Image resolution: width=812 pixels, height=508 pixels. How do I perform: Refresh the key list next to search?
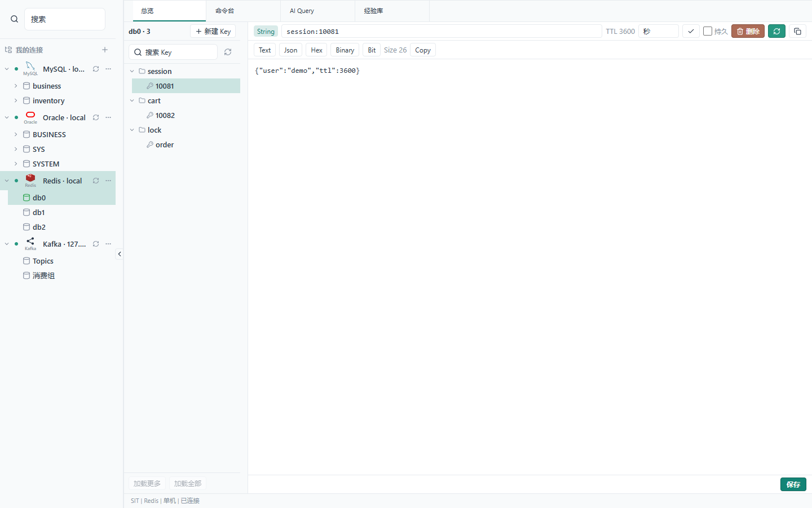(x=228, y=52)
